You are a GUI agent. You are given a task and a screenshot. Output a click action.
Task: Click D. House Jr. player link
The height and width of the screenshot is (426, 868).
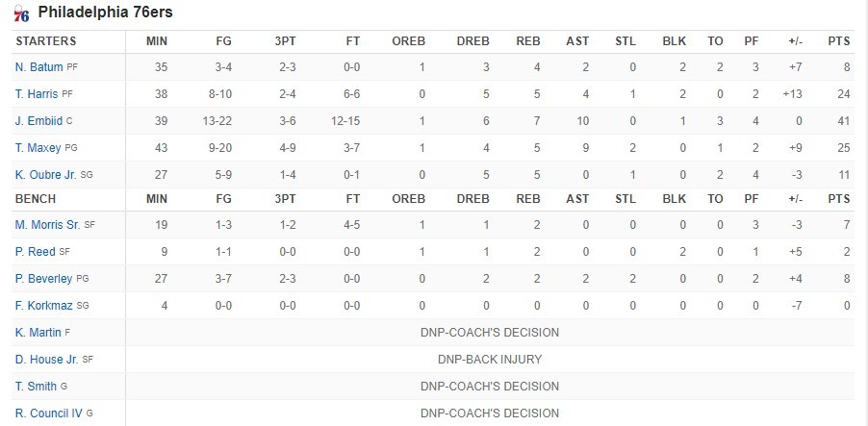coord(46,360)
